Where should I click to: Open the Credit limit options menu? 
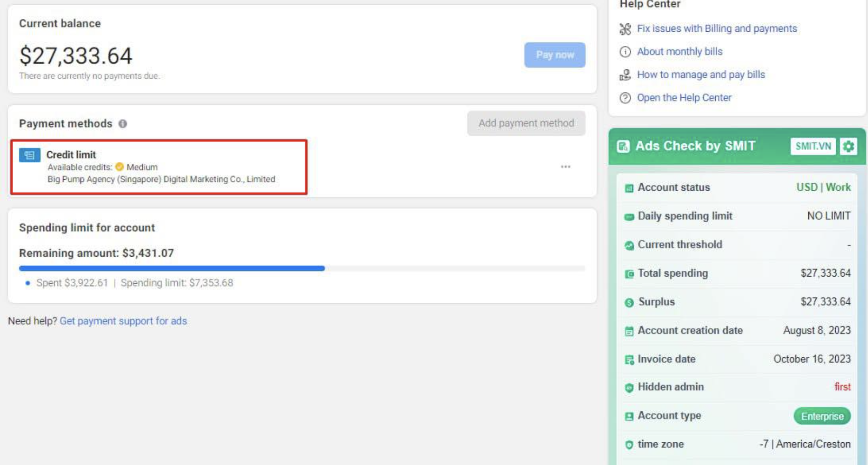click(x=565, y=167)
